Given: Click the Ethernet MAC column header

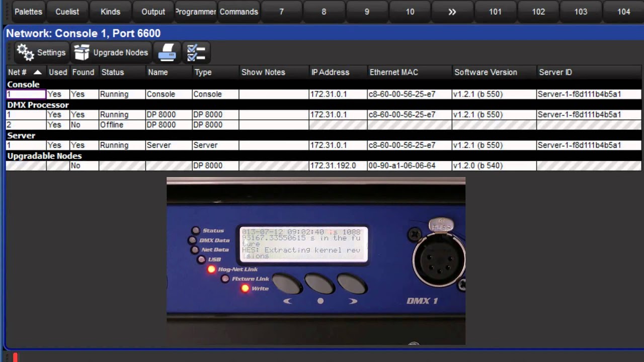Looking at the screenshot, I should click(409, 72).
